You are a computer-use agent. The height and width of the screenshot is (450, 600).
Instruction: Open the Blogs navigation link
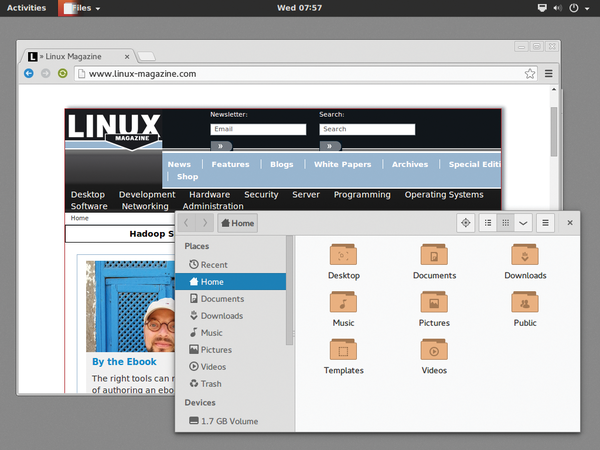[x=282, y=164]
